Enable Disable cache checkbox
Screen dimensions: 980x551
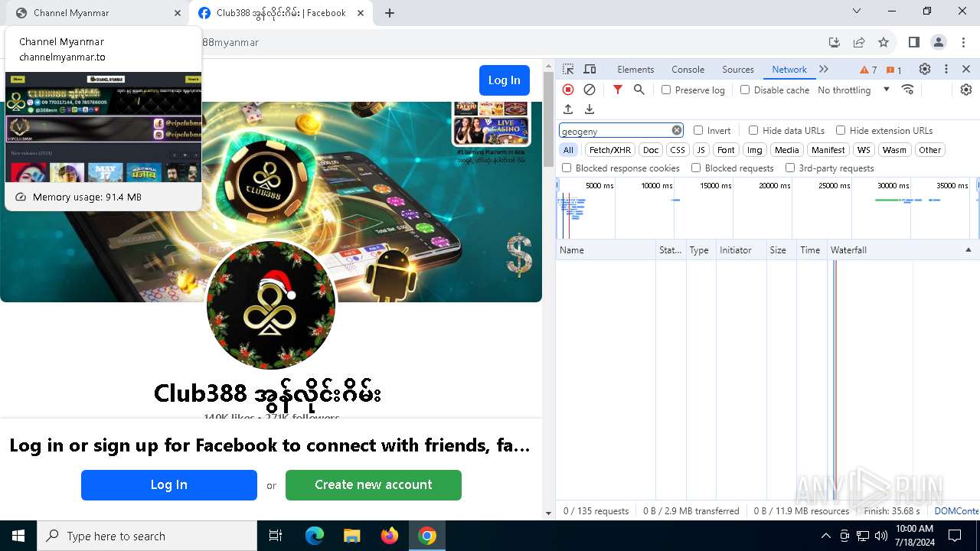click(x=745, y=90)
